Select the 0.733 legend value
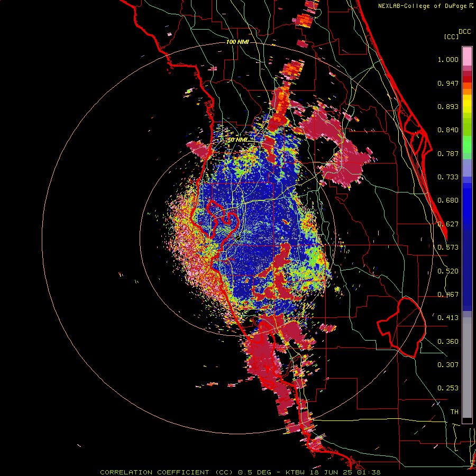This screenshot has width=476, height=476. 448,177
